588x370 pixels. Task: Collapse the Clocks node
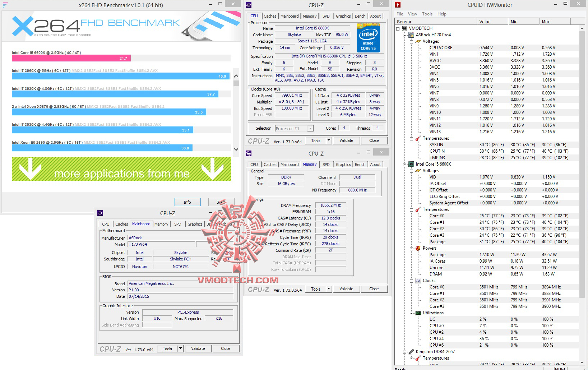pyautogui.click(x=412, y=281)
